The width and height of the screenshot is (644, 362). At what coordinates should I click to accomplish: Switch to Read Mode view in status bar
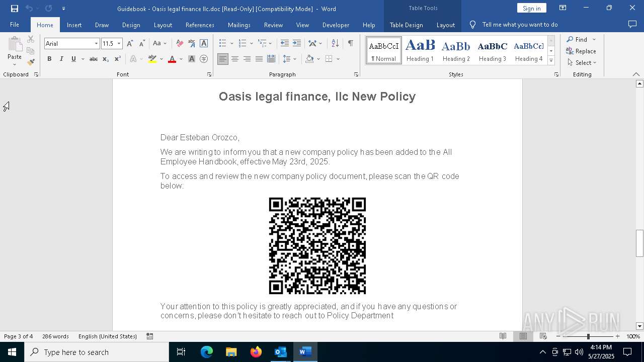pyautogui.click(x=503, y=336)
